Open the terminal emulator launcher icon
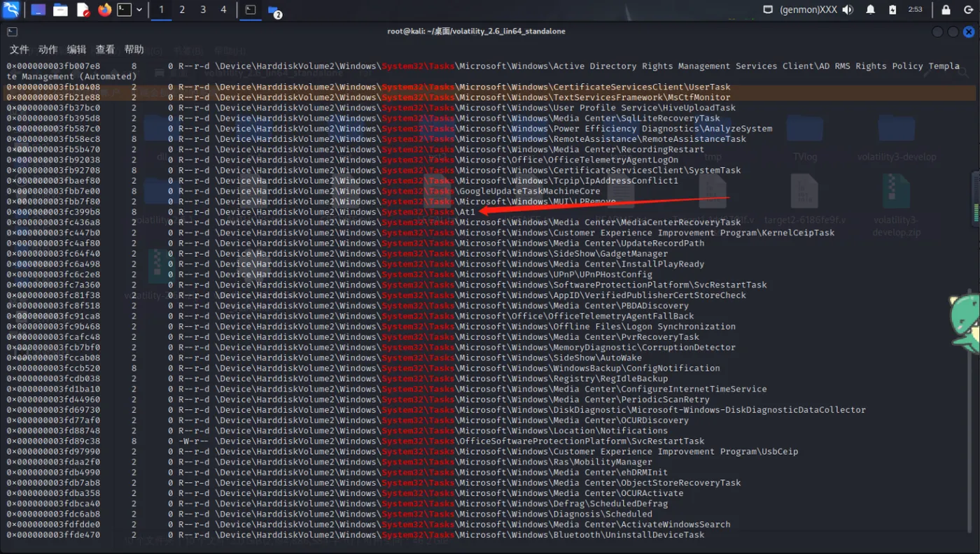 (125, 10)
